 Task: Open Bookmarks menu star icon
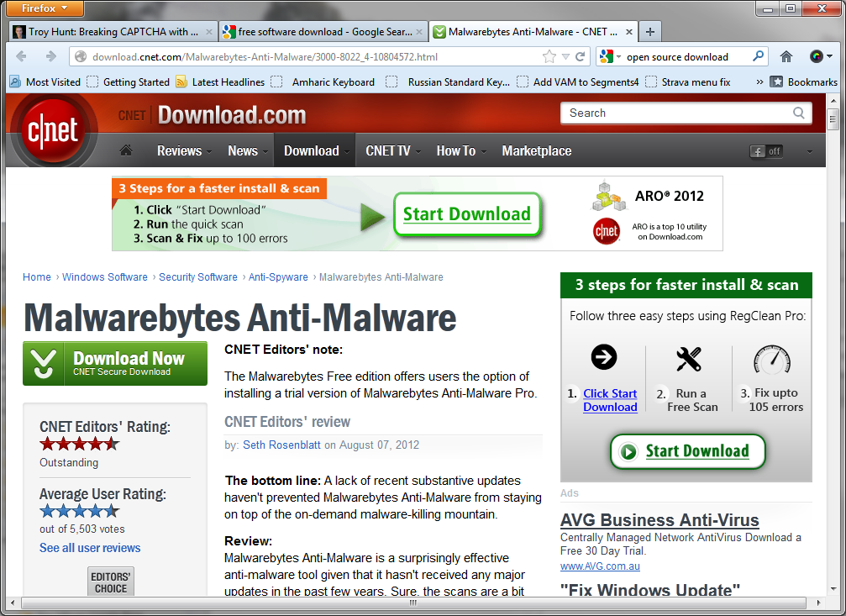(776, 82)
